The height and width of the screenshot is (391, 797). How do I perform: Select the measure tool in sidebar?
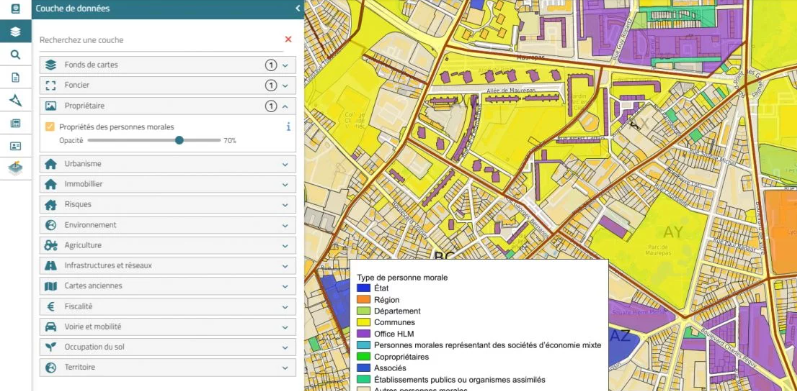15,100
